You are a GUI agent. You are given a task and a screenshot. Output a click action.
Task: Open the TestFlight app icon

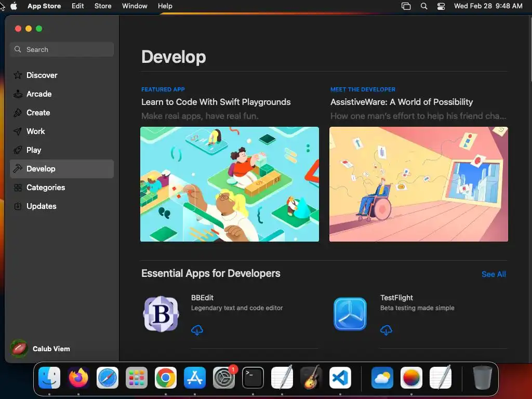pos(350,314)
